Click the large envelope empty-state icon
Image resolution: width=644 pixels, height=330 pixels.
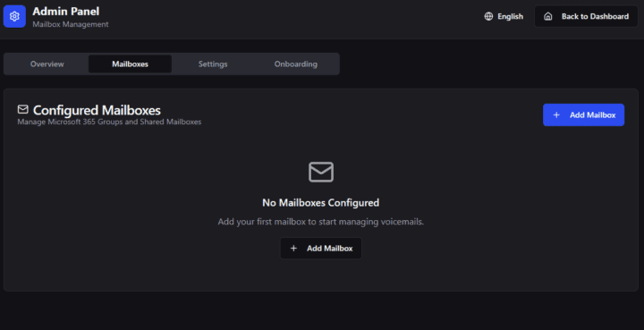click(321, 172)
